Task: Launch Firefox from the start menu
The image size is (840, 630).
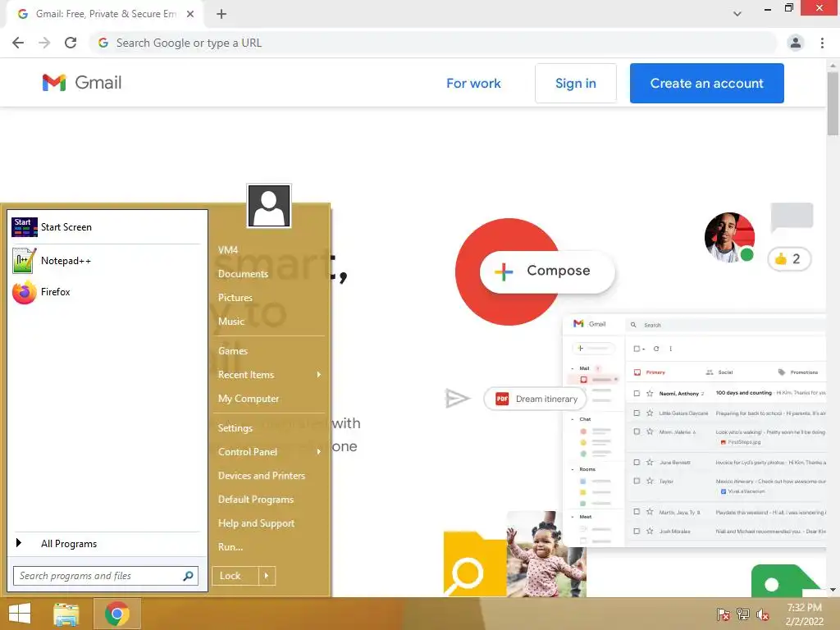Action: pyautogui.click(x=106, y=292)
